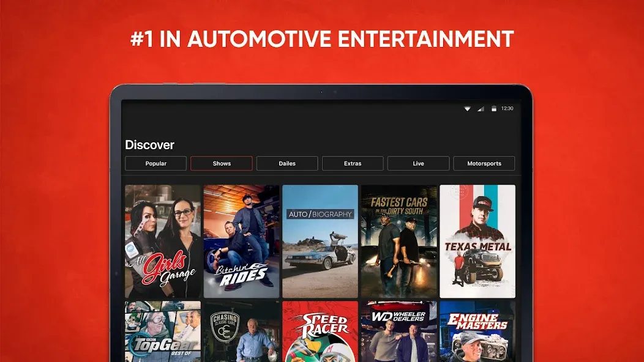This screenshot has width=644, height=362.
Task: Select the Auto/Biography show poster
Action: point(320,242)
